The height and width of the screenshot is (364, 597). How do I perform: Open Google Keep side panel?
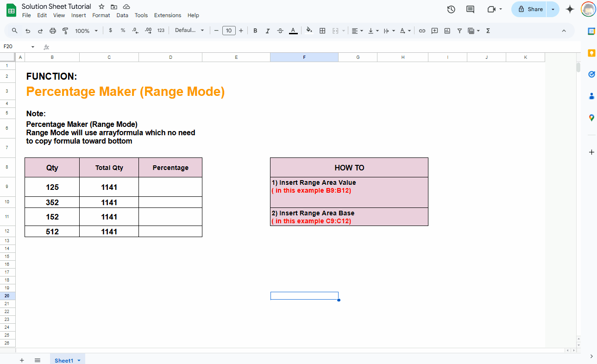(591, 53)
